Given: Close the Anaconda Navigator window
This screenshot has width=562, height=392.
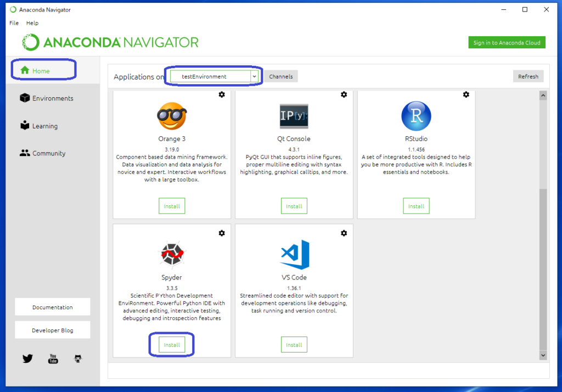Looking at the screenshot, I should pyautogui.click(x=546, y=10).
